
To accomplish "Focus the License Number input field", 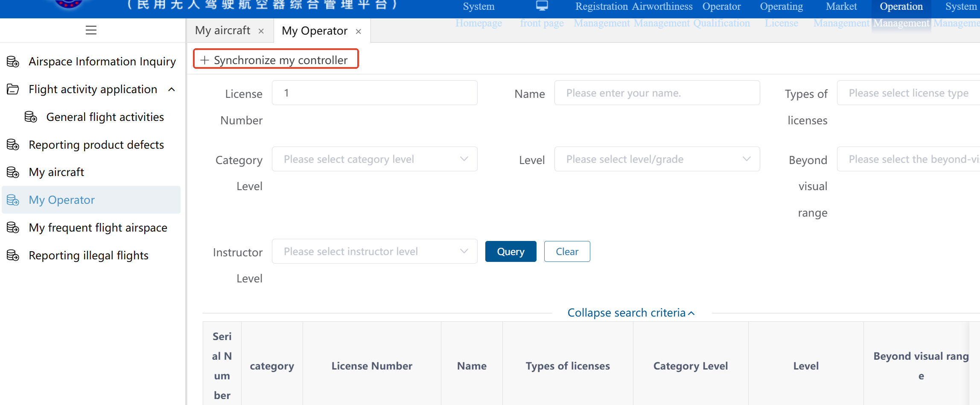I will coord(374,93).
